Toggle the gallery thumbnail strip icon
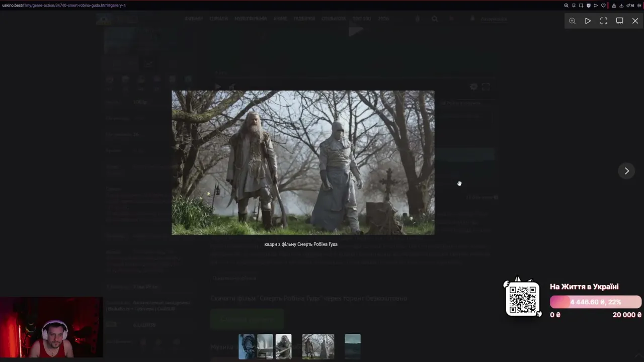The image size is (644, 362). tap(619, 21)
